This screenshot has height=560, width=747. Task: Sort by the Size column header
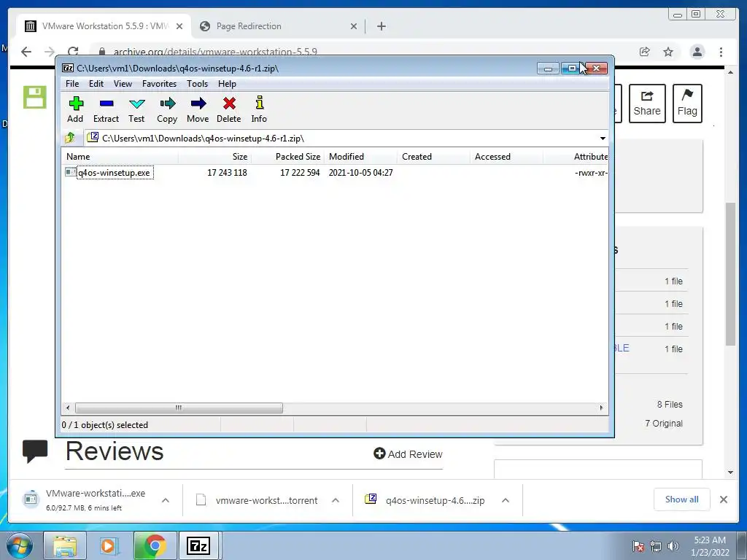tap(215, 157)
